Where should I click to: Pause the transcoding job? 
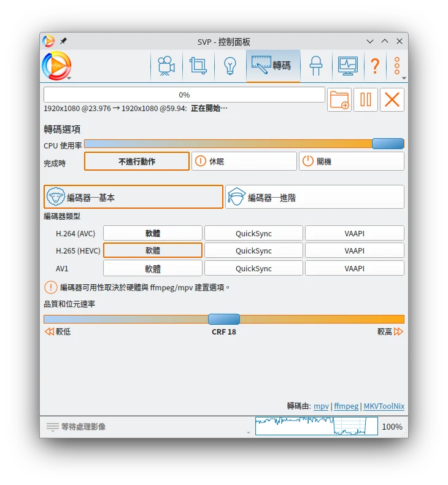(366, 99)
